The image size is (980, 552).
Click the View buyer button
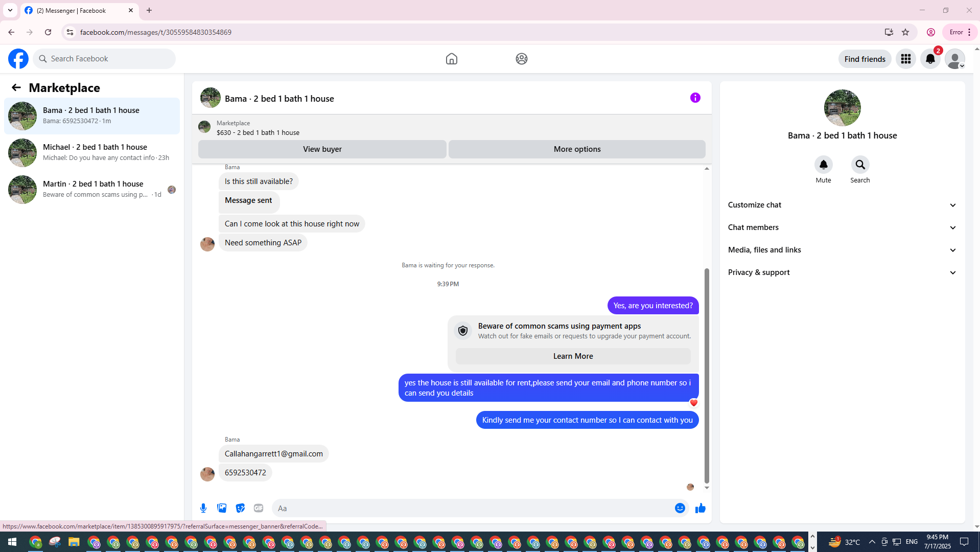point(322,149)
